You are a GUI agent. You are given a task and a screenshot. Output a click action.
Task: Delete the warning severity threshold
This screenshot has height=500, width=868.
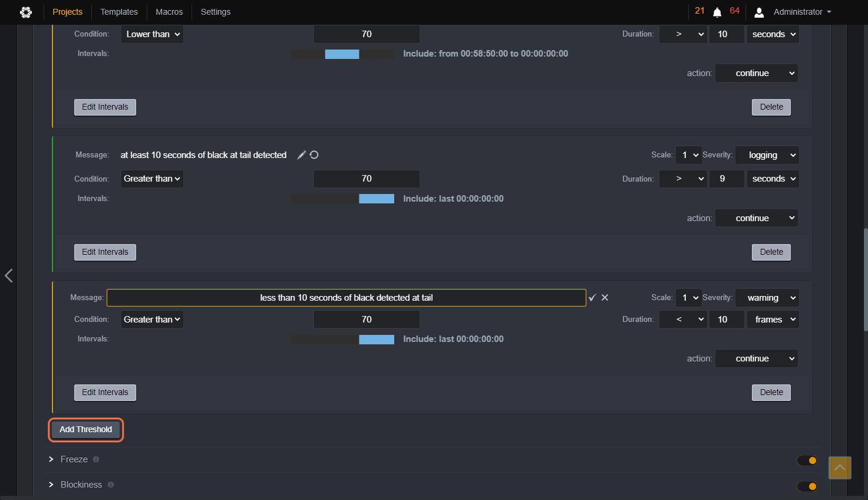coord(771,393)
